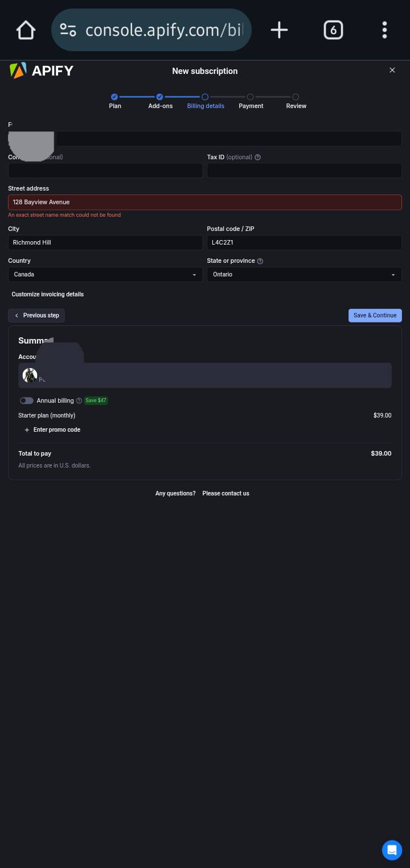Click the Street address field with 128 Bayview Avenue
Screen dimensions: 410x868
click(205, 202)
